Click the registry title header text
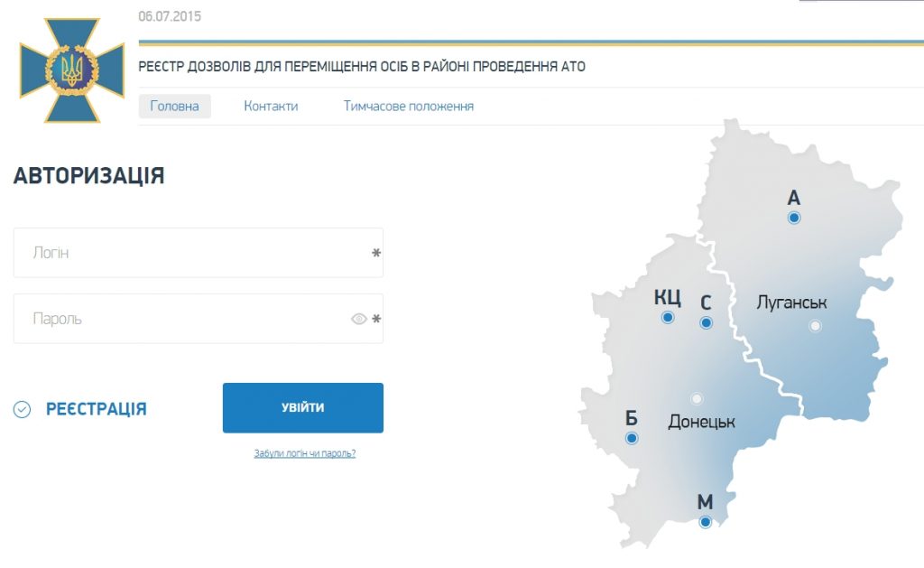This screenshot has height=568, width=924. click(x=361, y=67)
